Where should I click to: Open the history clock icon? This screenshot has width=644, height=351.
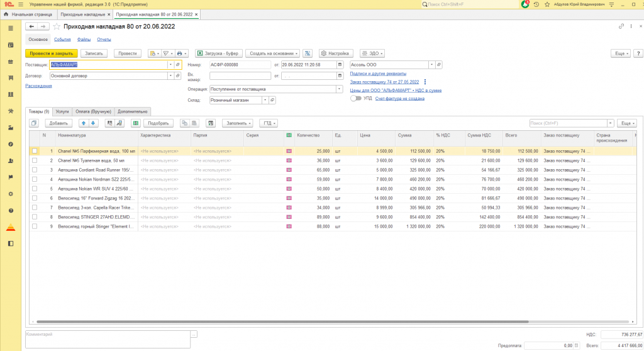pos(536,4)
